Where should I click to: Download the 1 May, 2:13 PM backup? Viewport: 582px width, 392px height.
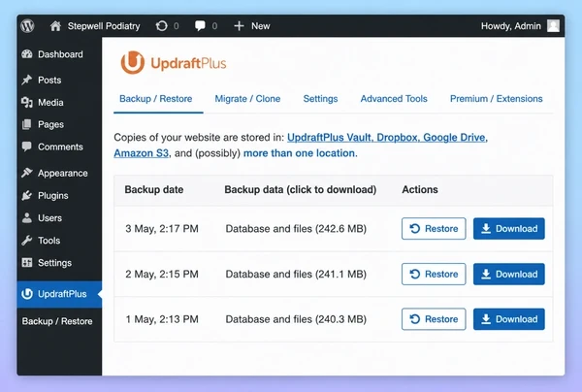509,319
